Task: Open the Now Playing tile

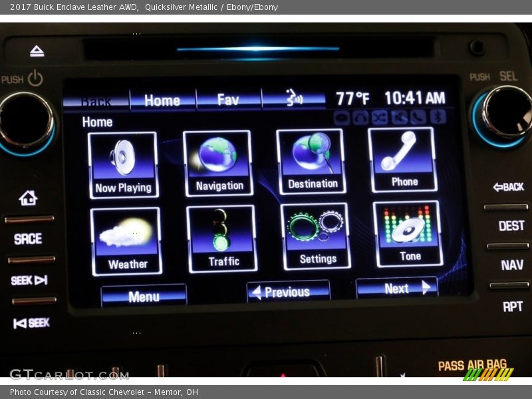Action: [x=123, y=165]
